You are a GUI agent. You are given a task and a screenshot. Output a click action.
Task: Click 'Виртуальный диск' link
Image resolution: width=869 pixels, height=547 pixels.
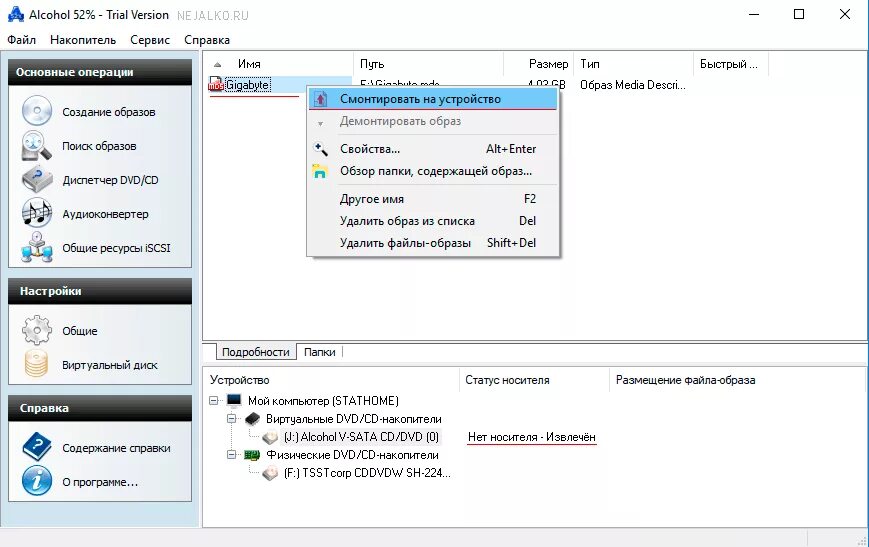110,365
